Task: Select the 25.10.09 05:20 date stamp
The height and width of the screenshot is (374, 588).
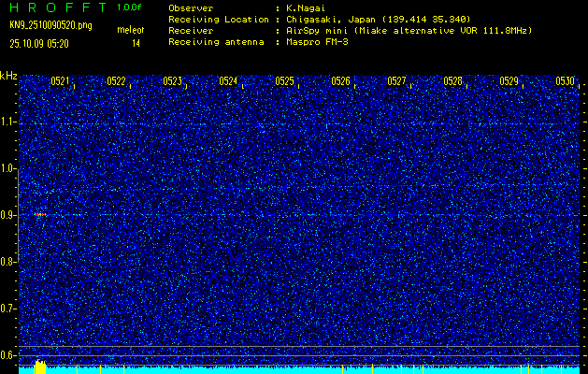Action: [x=43, y=43]
